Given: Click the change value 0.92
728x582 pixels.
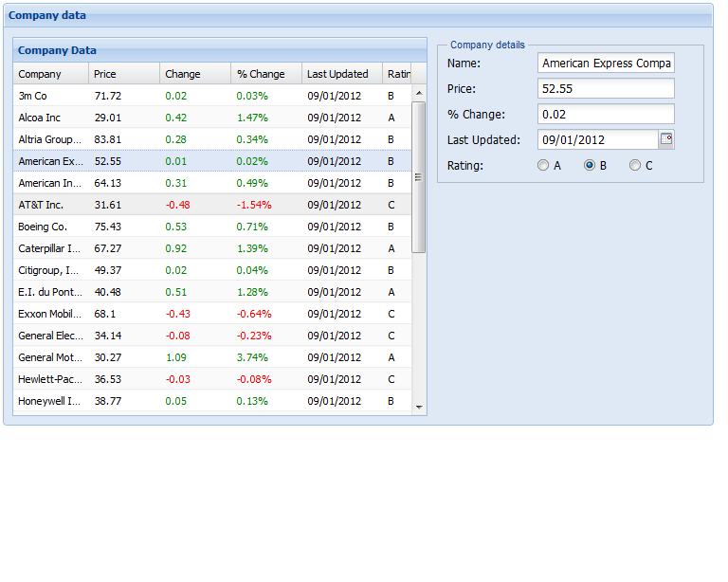Looking at the screenshot, I should click(176, 248).
